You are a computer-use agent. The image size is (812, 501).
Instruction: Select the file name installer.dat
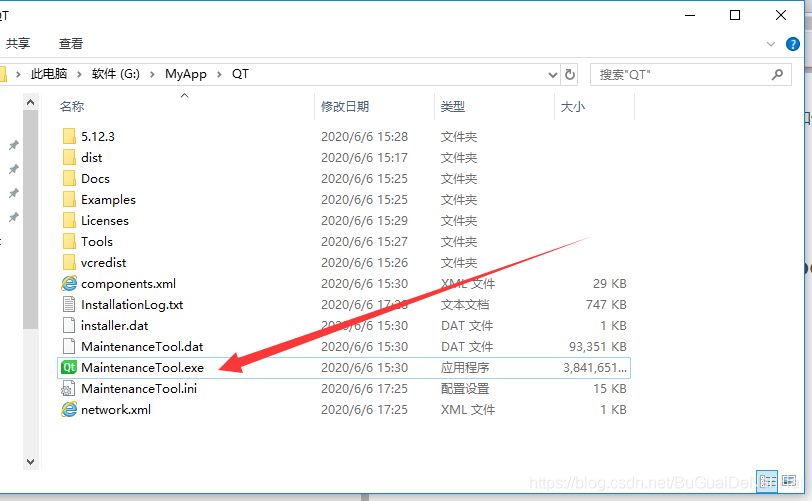(x=114, y=326)
